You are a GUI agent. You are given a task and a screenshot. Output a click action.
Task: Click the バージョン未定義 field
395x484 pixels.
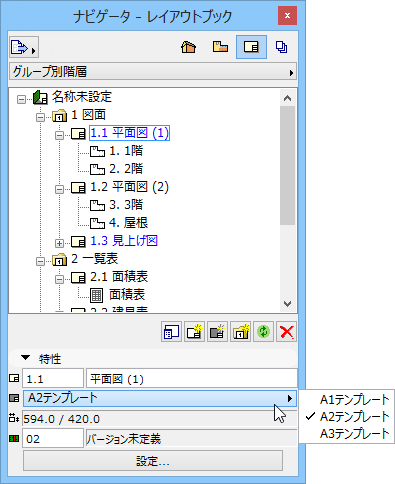tap(192, 439)
